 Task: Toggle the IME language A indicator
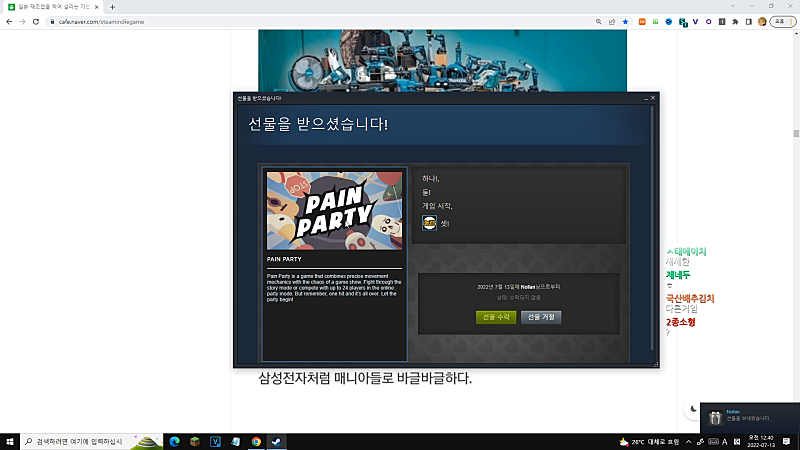[x=724, y=442]
